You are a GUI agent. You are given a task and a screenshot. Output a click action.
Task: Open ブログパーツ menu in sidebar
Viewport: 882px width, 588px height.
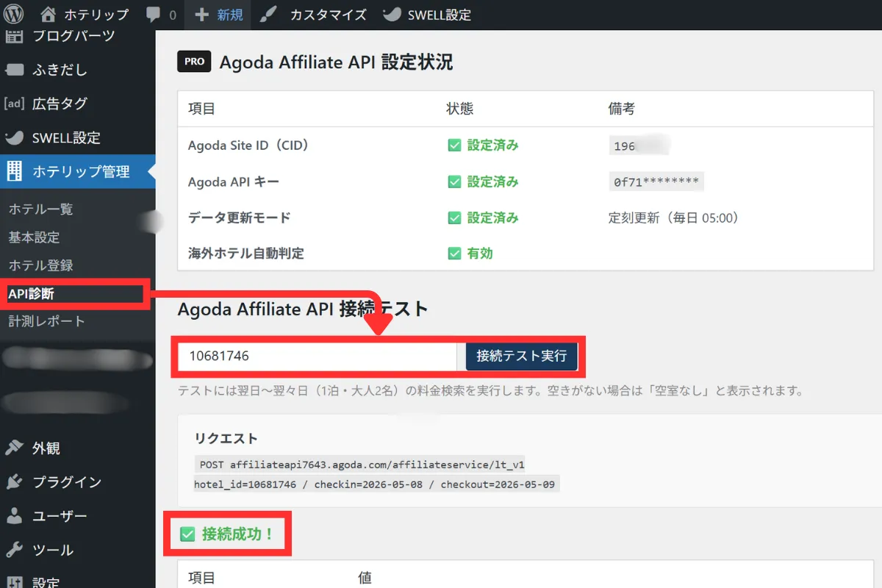coord(73,35)
